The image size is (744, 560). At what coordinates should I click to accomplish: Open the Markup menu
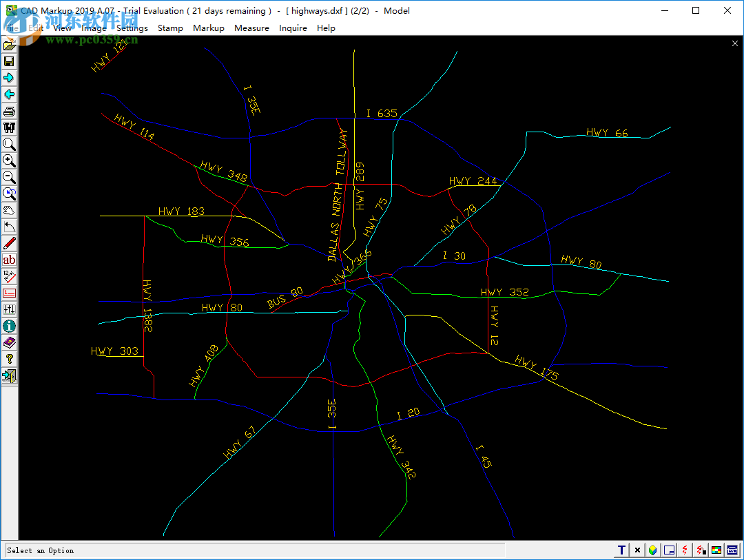(x=209, y=28)
